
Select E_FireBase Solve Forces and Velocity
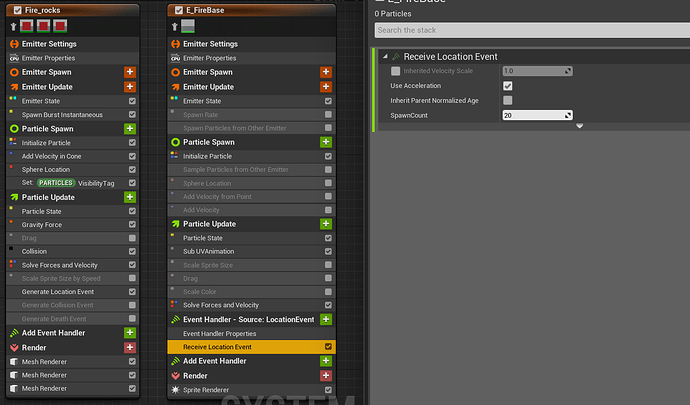(251, 305)
